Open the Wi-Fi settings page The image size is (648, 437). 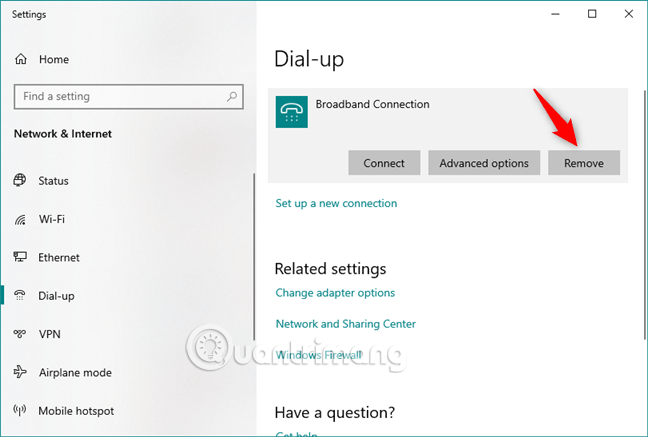(52, 219)
